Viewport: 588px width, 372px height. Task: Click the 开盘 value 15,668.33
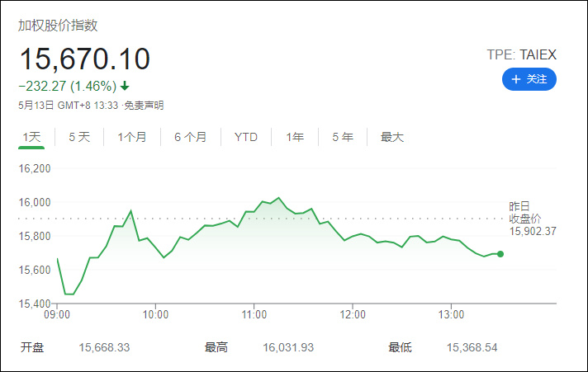pos(104,347)
